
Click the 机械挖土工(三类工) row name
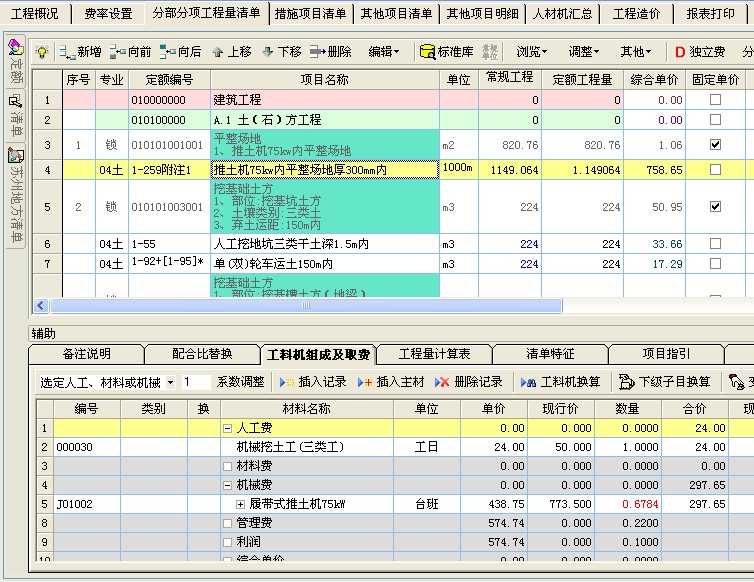[x=290, y=447]
